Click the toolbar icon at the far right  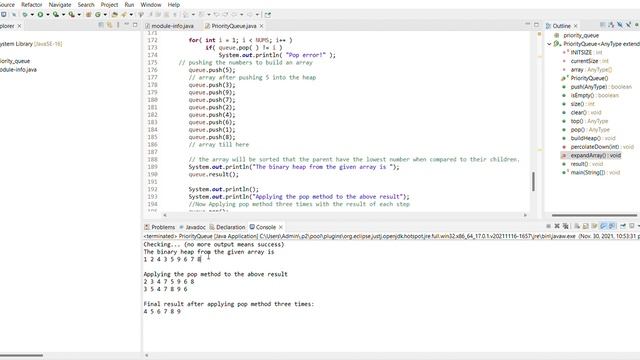click(267, 15)
